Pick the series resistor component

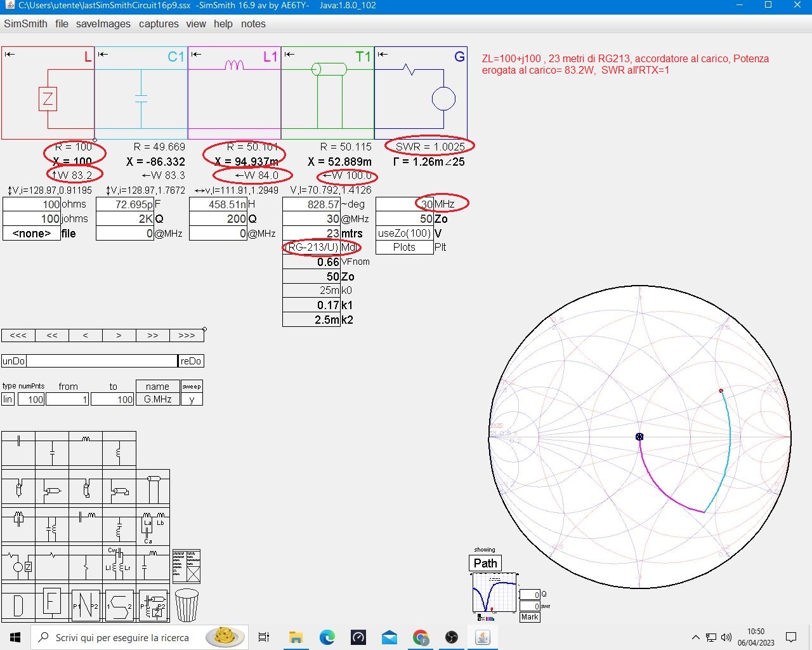pos(52,564)
